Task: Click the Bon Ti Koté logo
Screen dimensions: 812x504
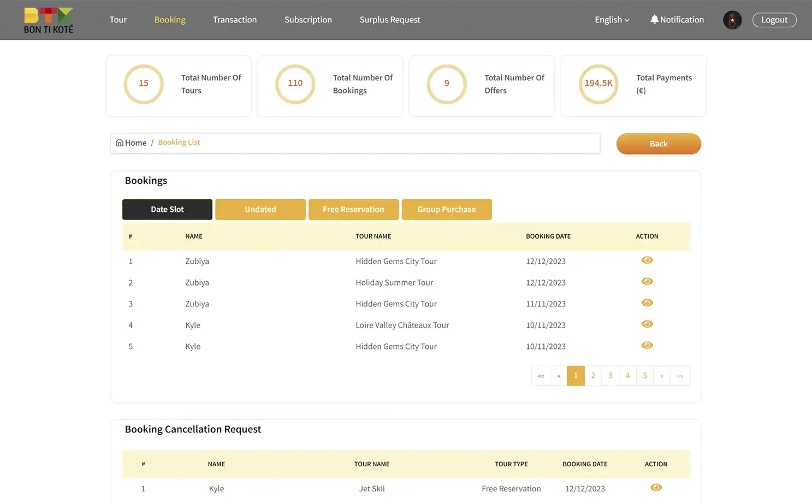Action: pos(48,20)
